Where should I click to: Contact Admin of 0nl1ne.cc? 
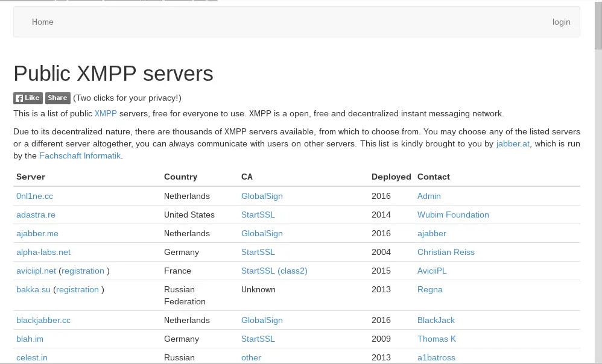(429, 196)
